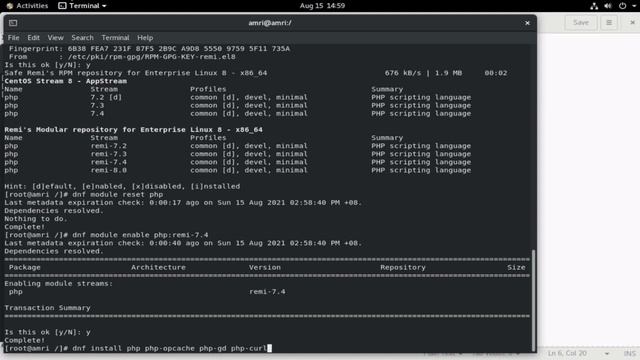Viewport: 640px width, 360px height.
Task: Click the Hint line about [d]efault, [e]nabled
Action: tap(122, 186)
